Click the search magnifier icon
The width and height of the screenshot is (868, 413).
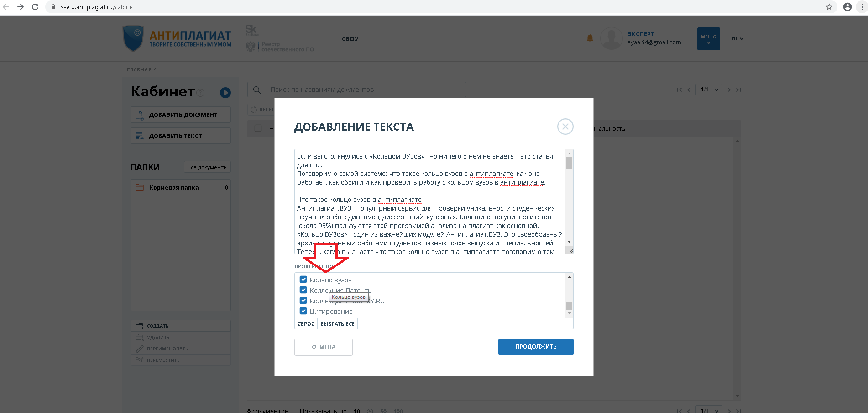[257, 90]
